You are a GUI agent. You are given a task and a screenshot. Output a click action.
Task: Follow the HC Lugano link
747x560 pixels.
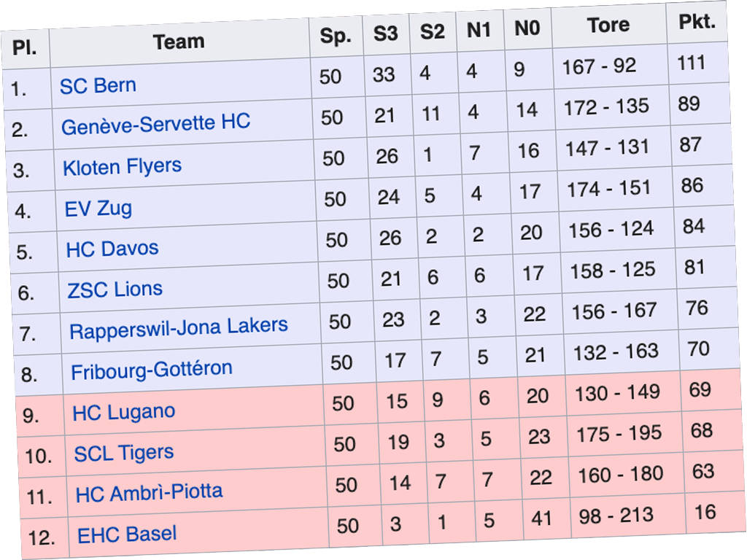tap(124, 412)
